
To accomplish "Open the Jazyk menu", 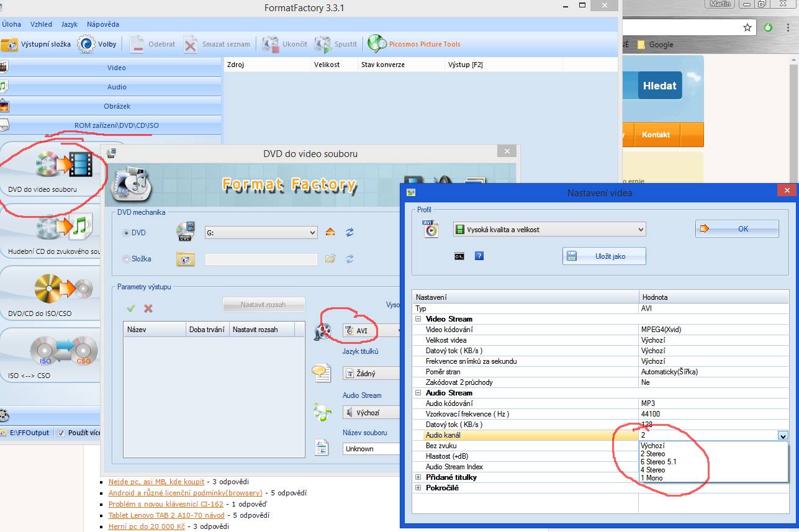I will point(70,24).
